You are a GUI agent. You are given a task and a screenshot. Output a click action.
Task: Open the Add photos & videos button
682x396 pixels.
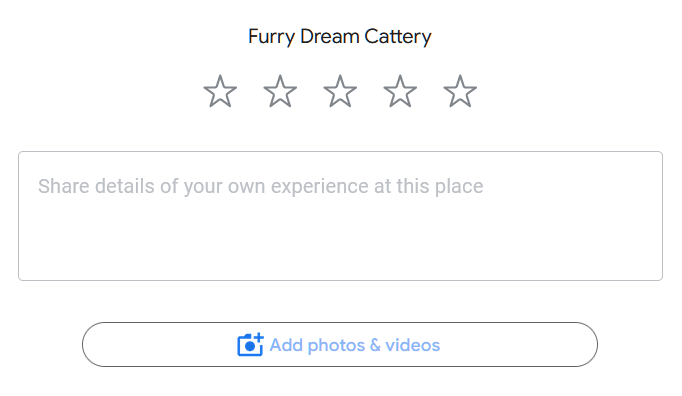340,345
